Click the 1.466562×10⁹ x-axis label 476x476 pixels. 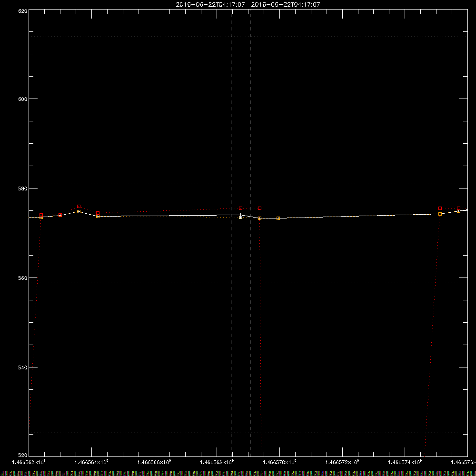(29, 462)
